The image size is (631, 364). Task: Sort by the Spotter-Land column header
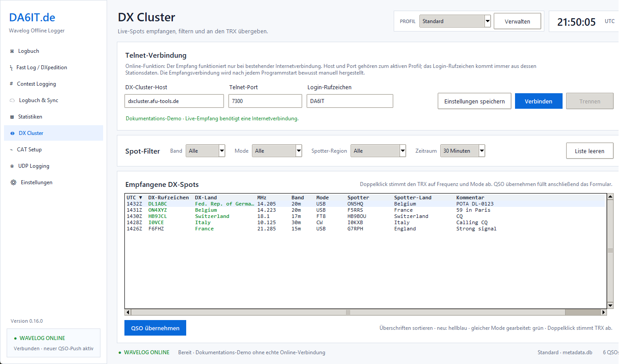coord(413,198)
